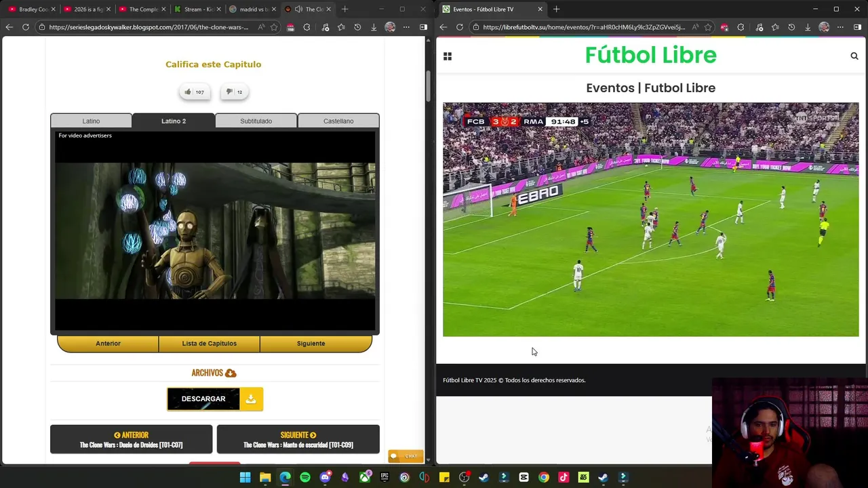The height and width of the screenshot is (488, 868).
Task: Open the three-dot menu in Fútbol Libre browser
Action: pyautogui.click(x=840, y=27)
